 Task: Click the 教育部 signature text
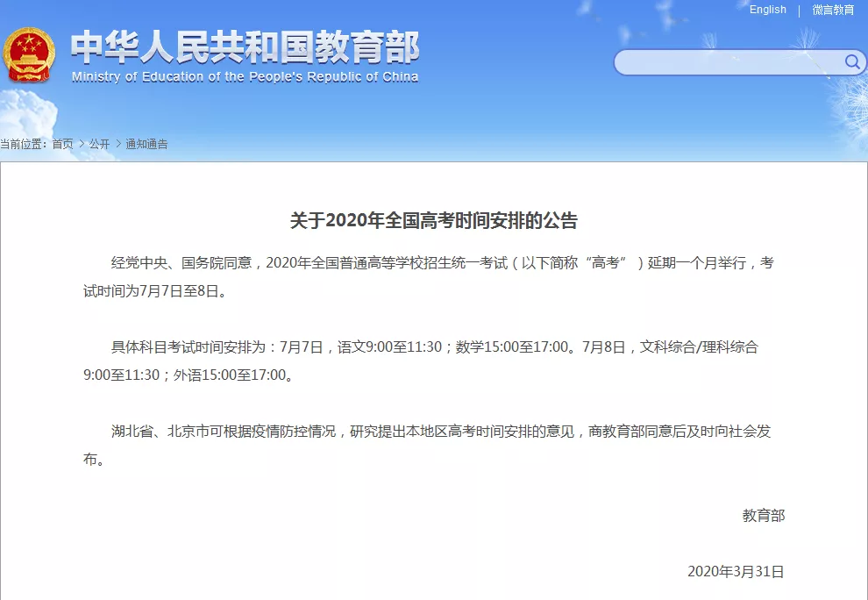click(x=764, y=516)
